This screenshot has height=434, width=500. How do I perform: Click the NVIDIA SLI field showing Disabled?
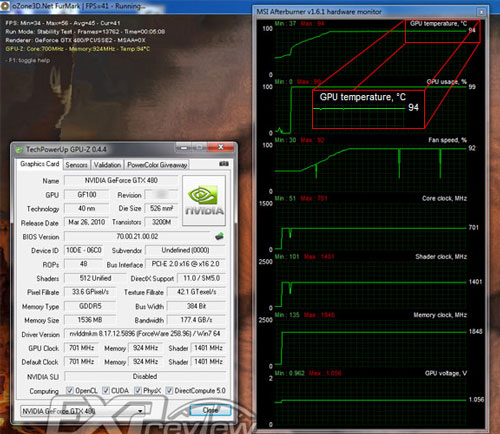pos(145,376)
